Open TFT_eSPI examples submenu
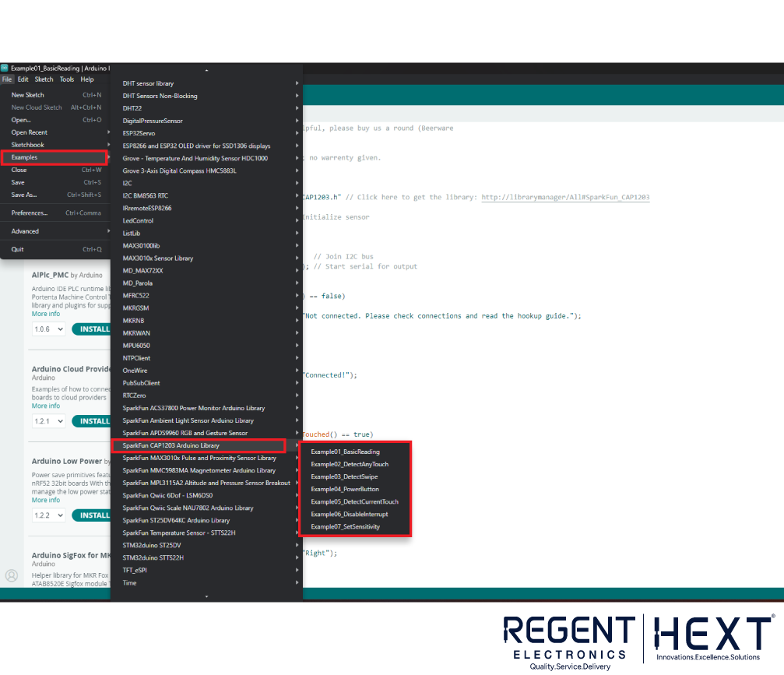This screenshot has width=784, height=675. [x=206, y=571]
